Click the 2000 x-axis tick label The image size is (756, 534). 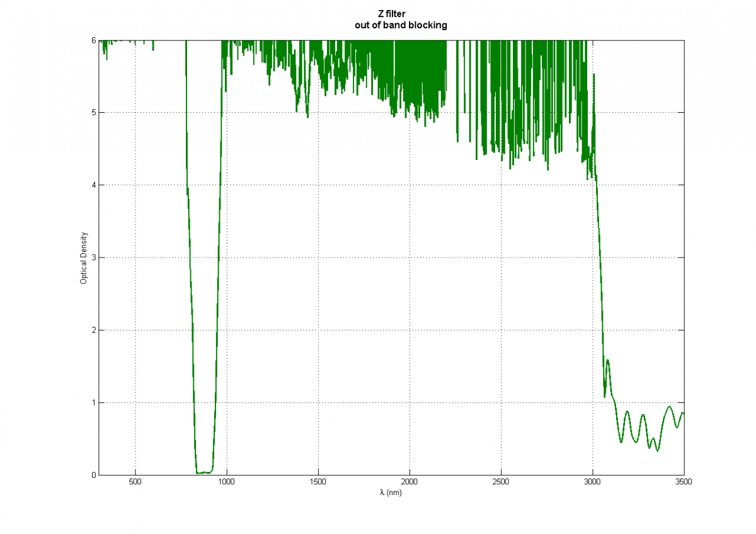(409, 483)
